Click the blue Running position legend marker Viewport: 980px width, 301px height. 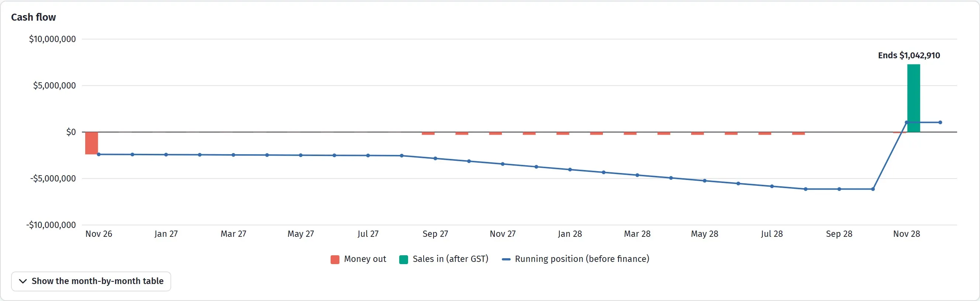506,260
